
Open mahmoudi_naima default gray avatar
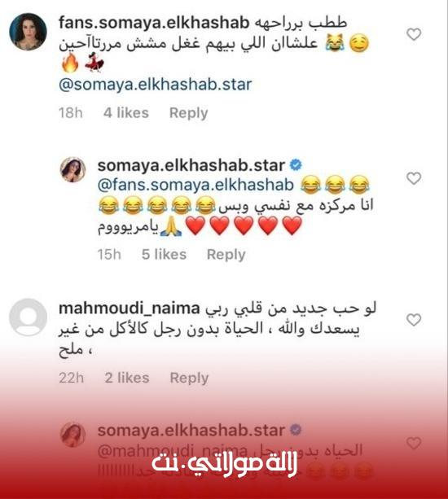click(x=28, y=317)
